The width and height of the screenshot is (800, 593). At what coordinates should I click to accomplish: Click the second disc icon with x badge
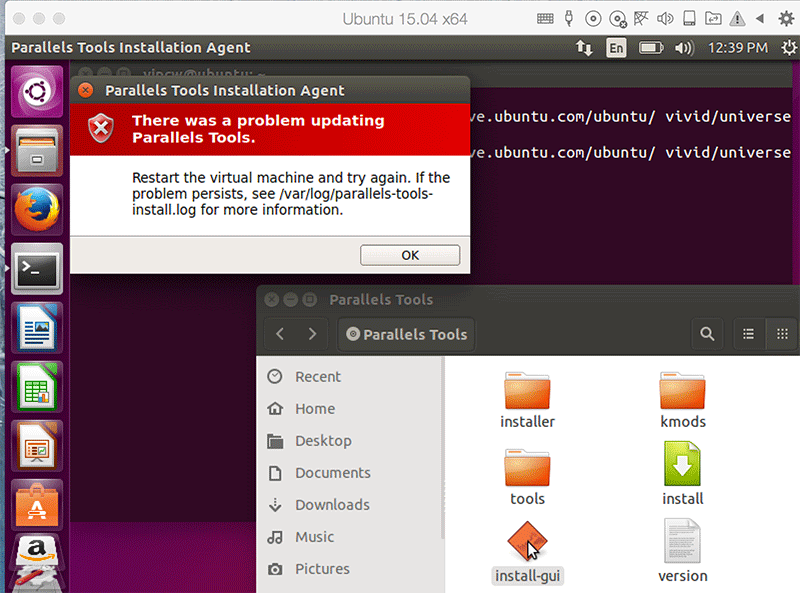click(618, 19)
